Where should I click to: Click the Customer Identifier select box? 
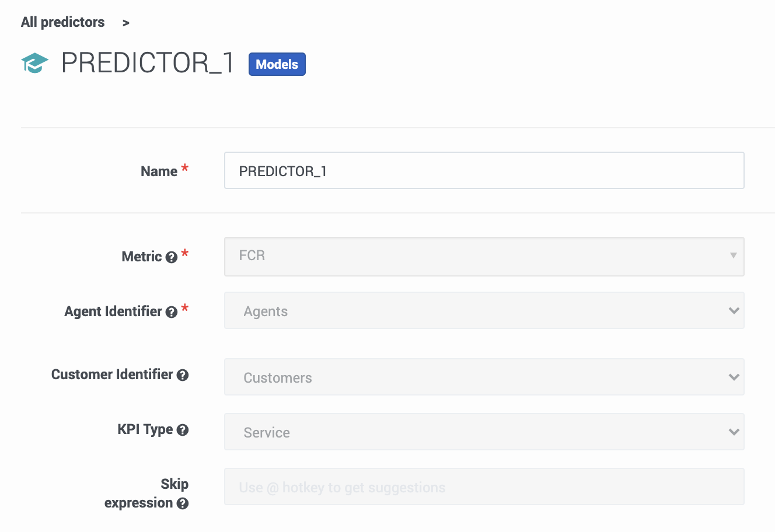(484, 377)
